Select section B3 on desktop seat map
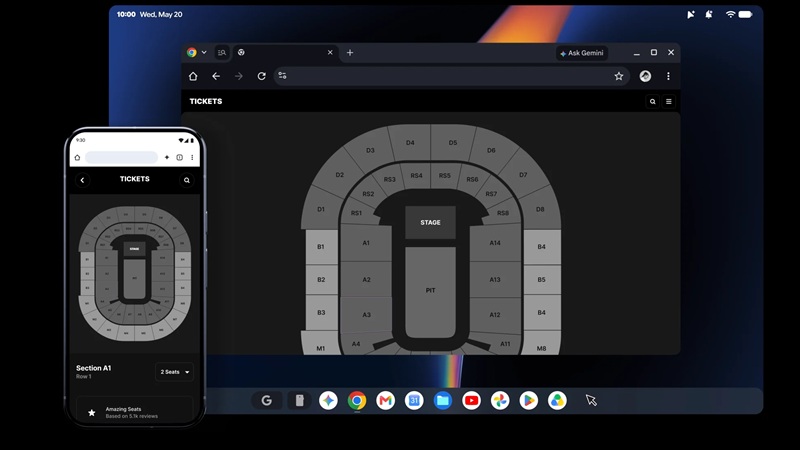The width and height of the screenshot is (800, 450). coord(321,312)
